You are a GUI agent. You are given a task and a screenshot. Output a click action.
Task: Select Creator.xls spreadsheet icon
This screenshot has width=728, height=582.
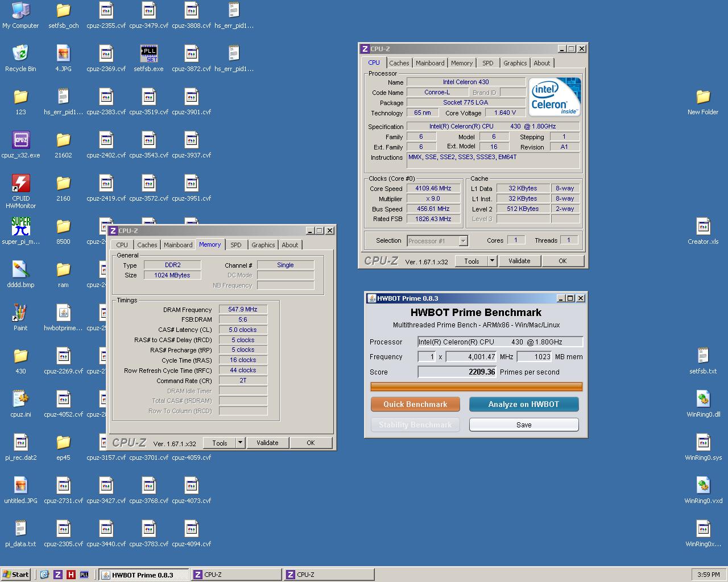703,231
